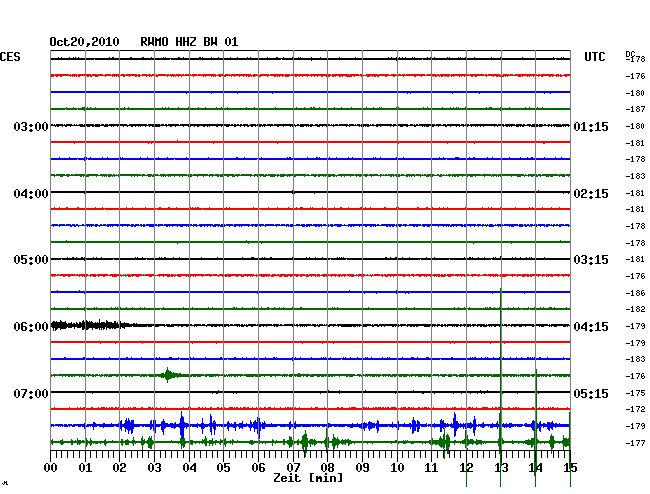The height and width of the screenshot is (494, 650).
Task: Click minute axis tick label "05"
Action: coord(223,468)
